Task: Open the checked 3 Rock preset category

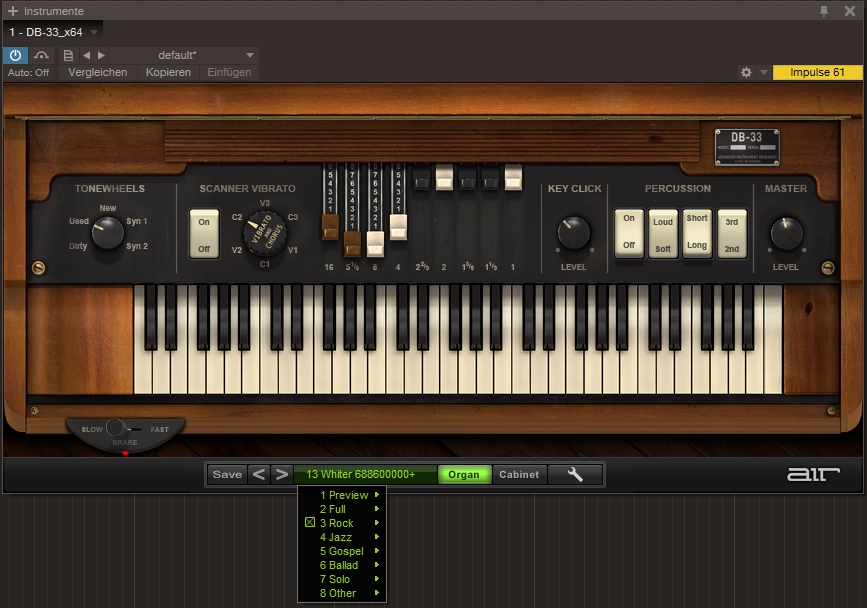Action: (342, 523)
